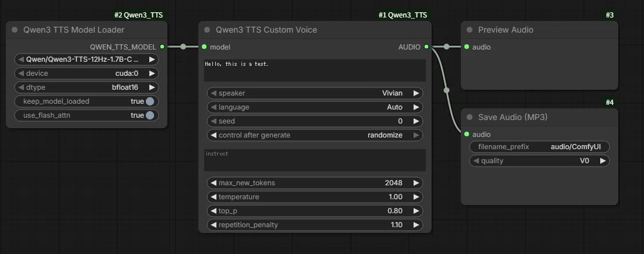Click the instruct text box
Image resolution: width=644 pixels, height=254 pixels.
tap(314, 160)
